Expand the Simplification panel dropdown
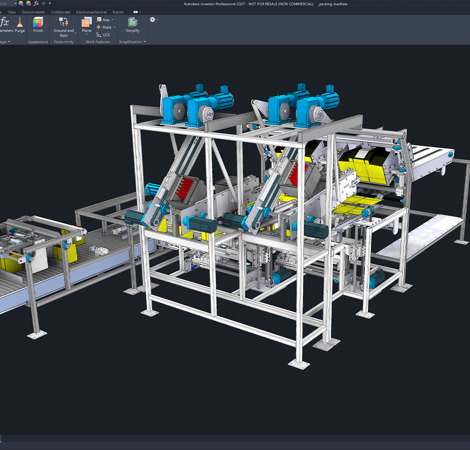Viewport: 470px width, 450px height. [x=145, y=42]
